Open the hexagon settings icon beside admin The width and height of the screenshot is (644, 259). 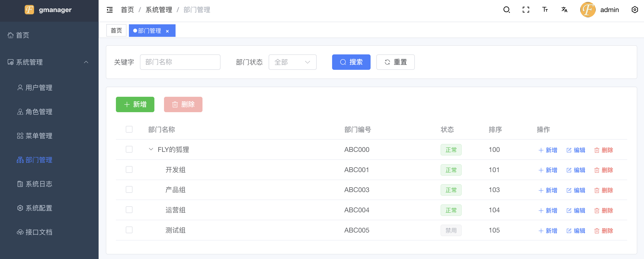(634, 10)
